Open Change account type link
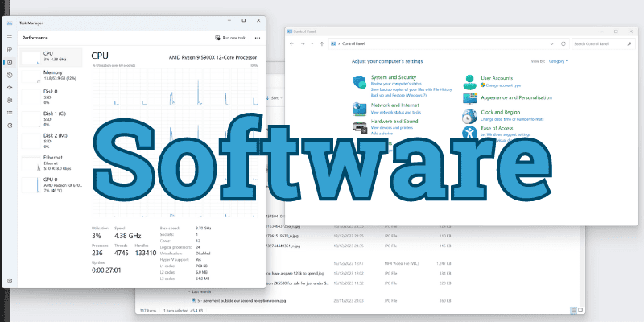Screen dimensions: 644x322 [503, 85]
